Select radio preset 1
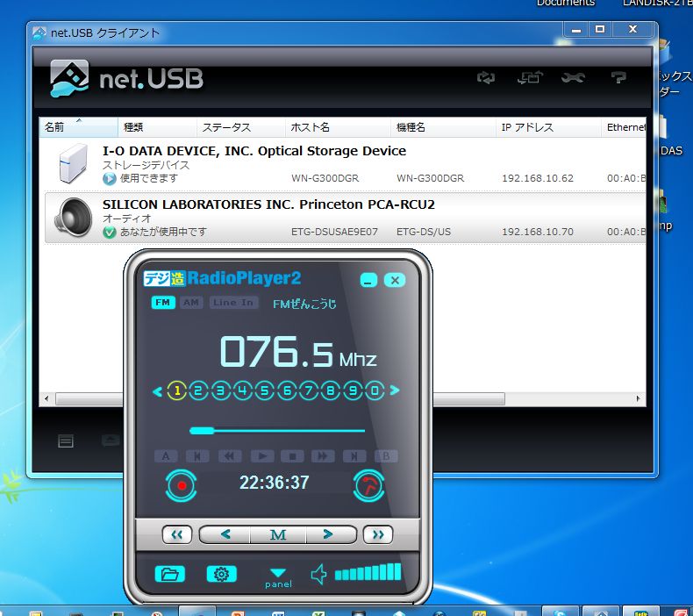This screenshot has width=693, height=616. click(x=177, y=390)
